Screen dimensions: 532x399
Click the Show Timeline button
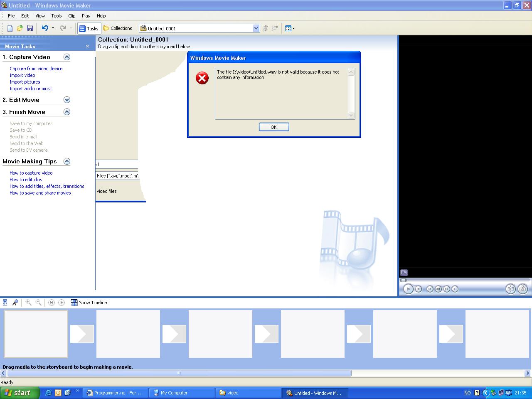[x=89, y=303]
